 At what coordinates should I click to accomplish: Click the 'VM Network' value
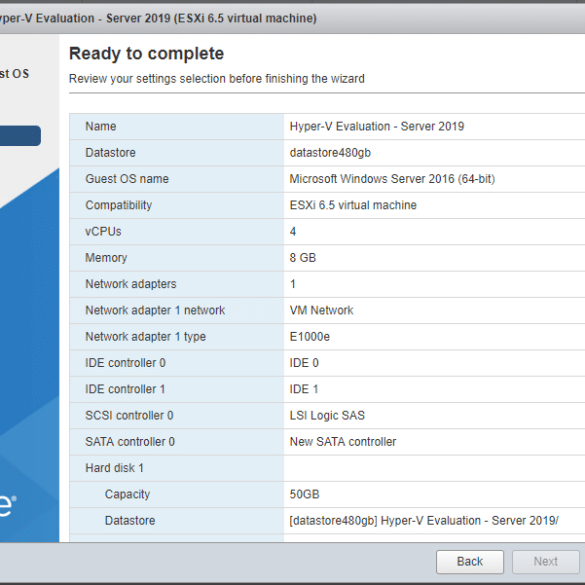(321, 310)
